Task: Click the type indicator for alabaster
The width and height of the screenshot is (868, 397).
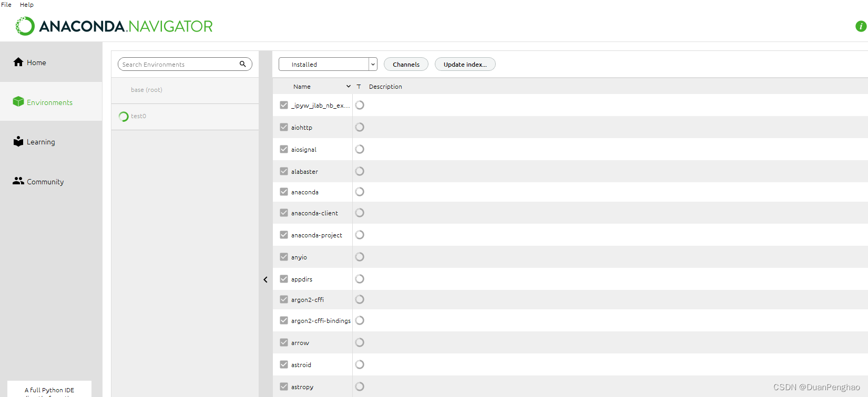Action: [x=360, y=171]
